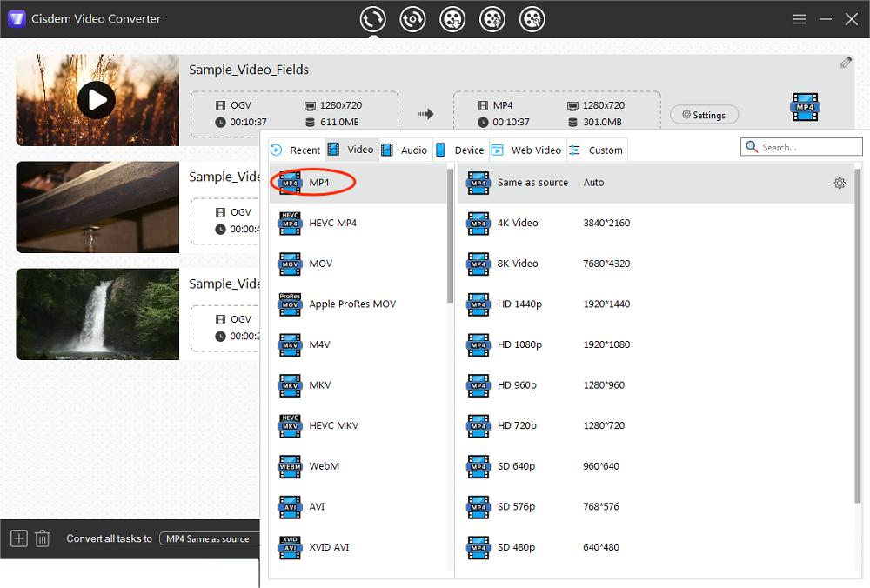Select MP4 format in the list

click(x=358, y=183)
